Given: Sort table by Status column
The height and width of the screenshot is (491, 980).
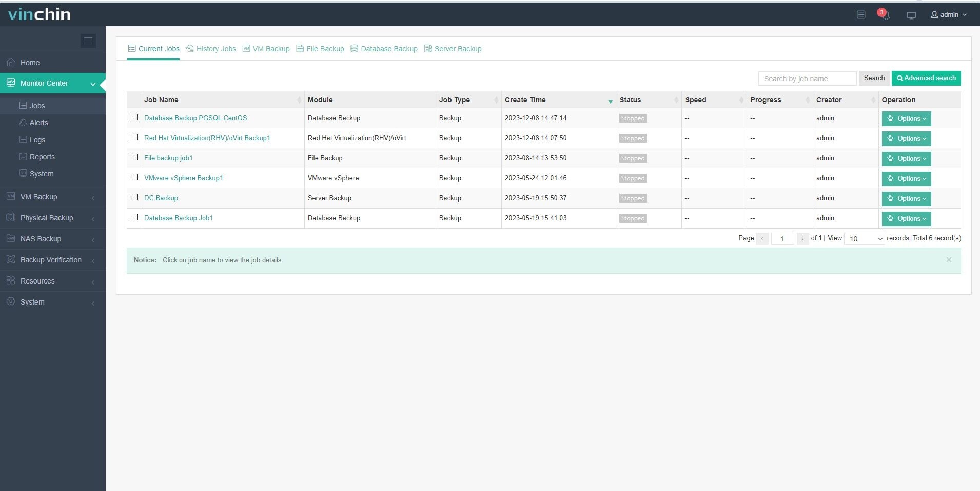Looking at the screenshot, I should pos(649,100).
